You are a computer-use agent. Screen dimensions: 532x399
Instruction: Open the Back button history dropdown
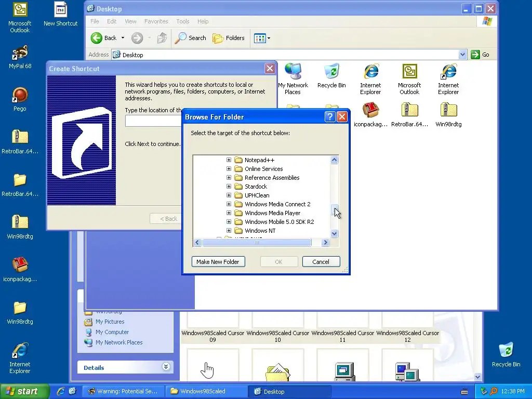point(123,38)
